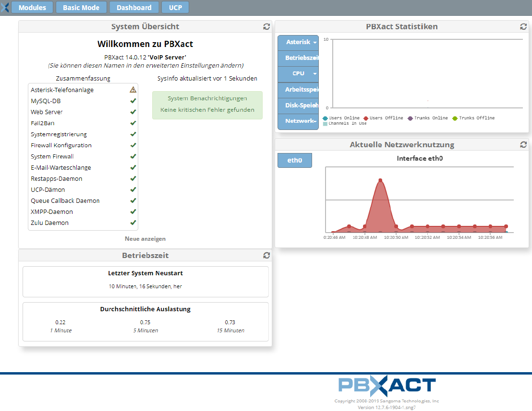Click the MySQL-DB status checkmark

coord(133,101)
